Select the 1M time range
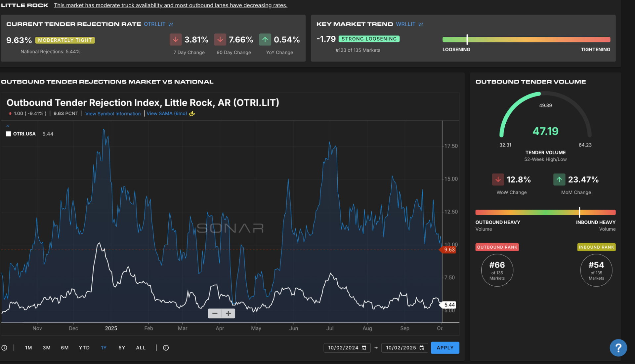This screenshot has width=635, height=364. [x=28, y=348]
